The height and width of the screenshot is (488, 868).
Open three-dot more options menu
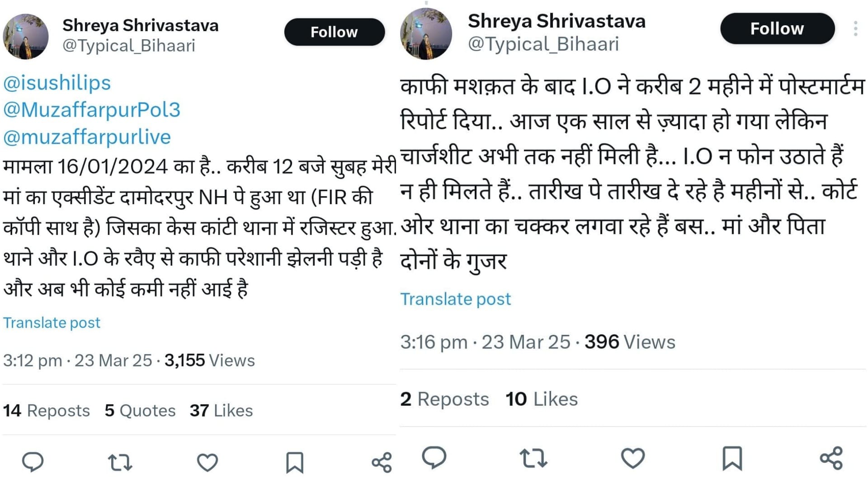click(855, 28)
